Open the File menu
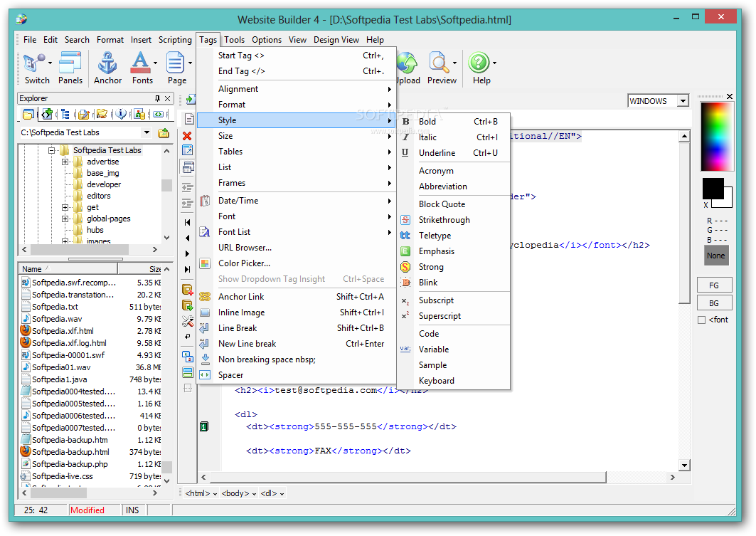The image size is (756, 536). coord(30,40)
